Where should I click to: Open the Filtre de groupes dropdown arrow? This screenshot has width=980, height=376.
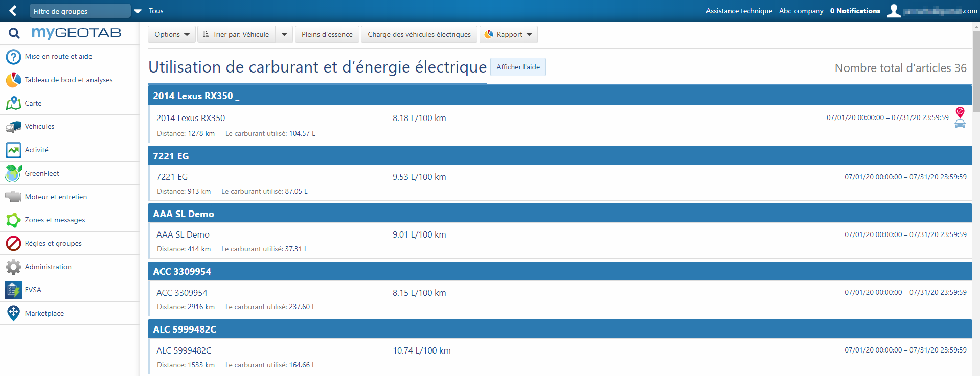[138, 11]
